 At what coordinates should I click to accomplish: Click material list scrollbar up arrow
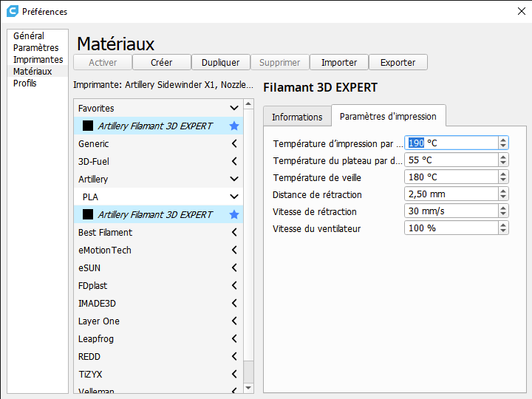pyautogui.click(x=248, y=104)
